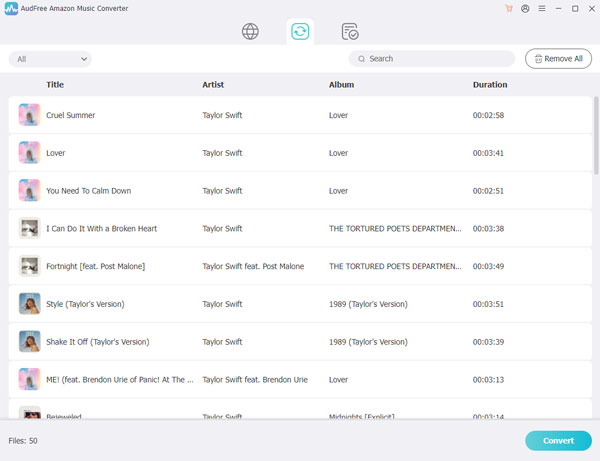
Task: Click duration 00:02:51
Action: click(488, 191)
